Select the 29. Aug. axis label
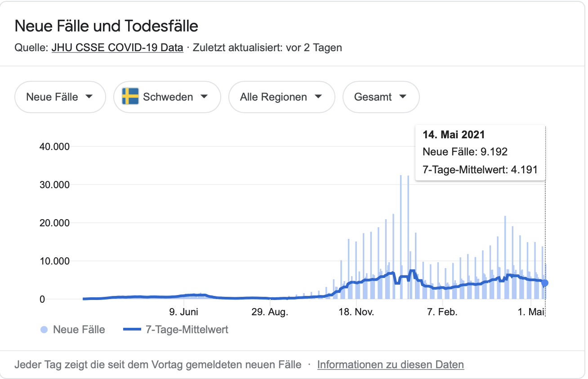This screenshot has width=588, height=379. pyautogui.click(x=270, y=312)
